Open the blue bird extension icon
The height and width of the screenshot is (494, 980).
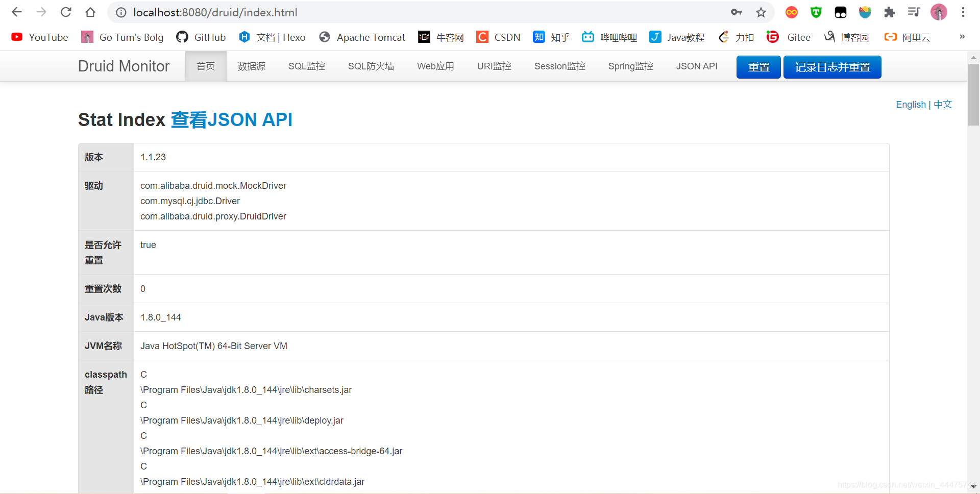pos(865,12)
